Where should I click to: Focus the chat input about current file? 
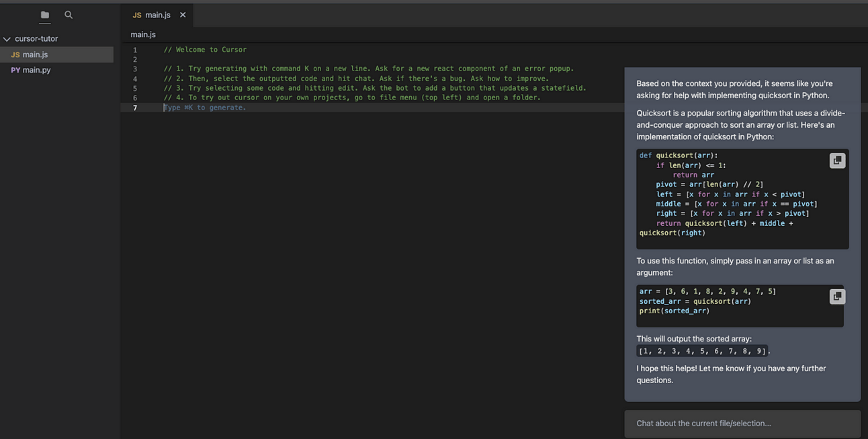point(742,424)
